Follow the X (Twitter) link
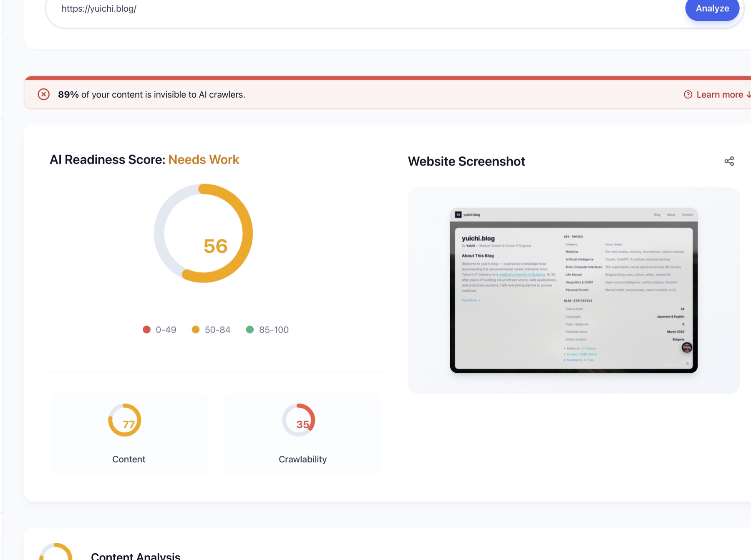Screen dimensions: 751x560 click(x=588, y=348)
